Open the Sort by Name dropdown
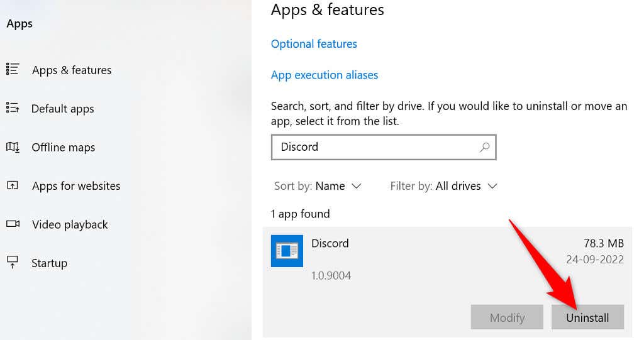The width and height of the screenshot is (644, 340). point(318,186)
